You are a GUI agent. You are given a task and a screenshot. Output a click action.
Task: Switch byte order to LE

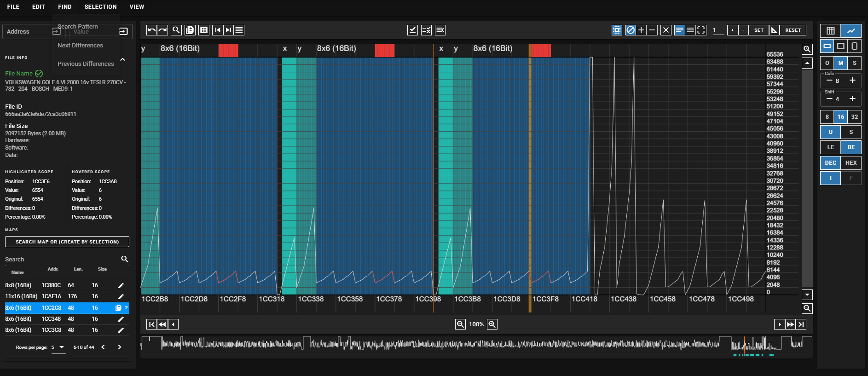(830, 147)
